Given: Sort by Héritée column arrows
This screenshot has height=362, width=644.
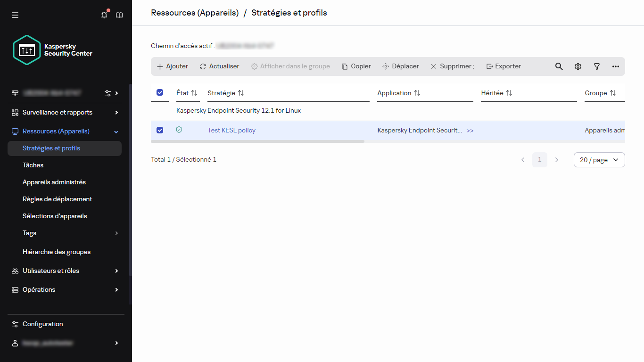Looking at the screenshot, I should tap(509, 93).
